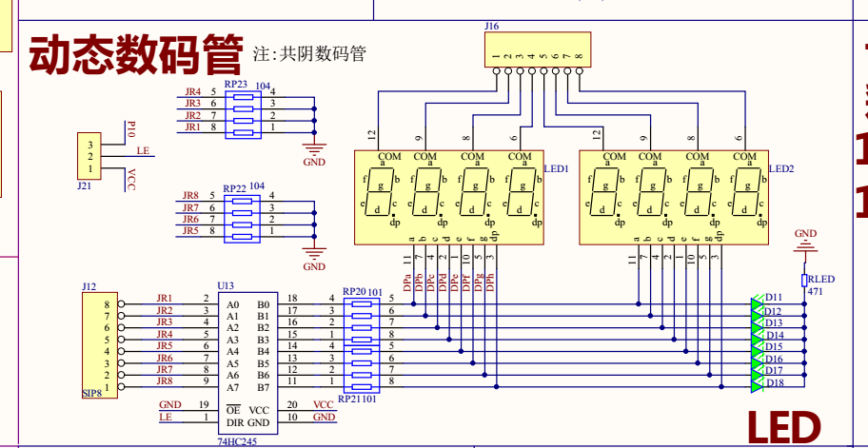Select the RLED resistor symbol
868x448 pixels.
click(x=804, y=281)
